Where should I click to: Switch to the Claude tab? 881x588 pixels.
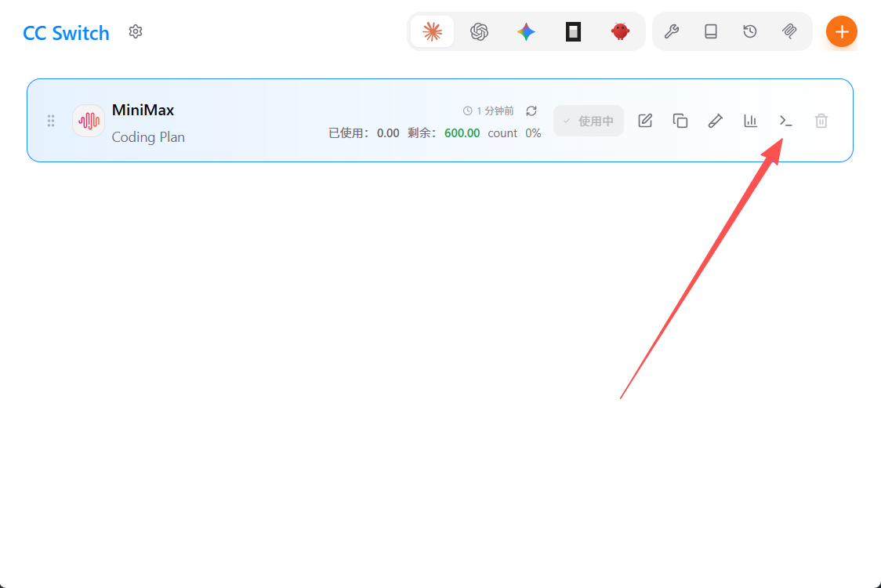coord(432,31)
